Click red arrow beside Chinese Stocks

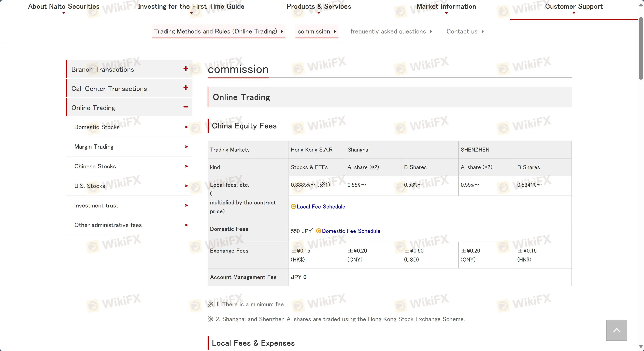coord(186,166)
